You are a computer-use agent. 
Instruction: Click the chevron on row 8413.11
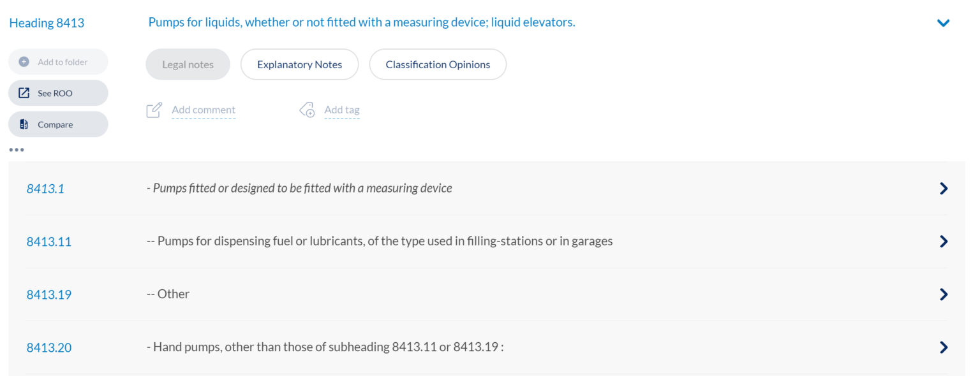943,241
